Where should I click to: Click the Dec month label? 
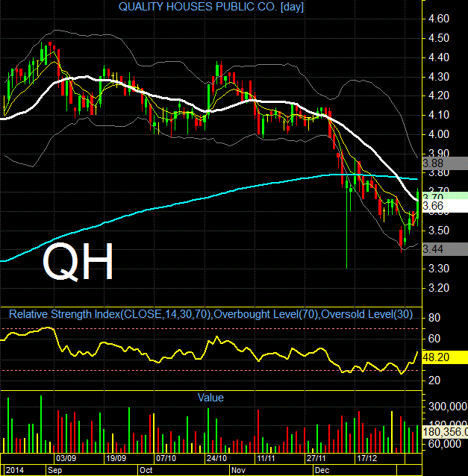click(322, 470)
